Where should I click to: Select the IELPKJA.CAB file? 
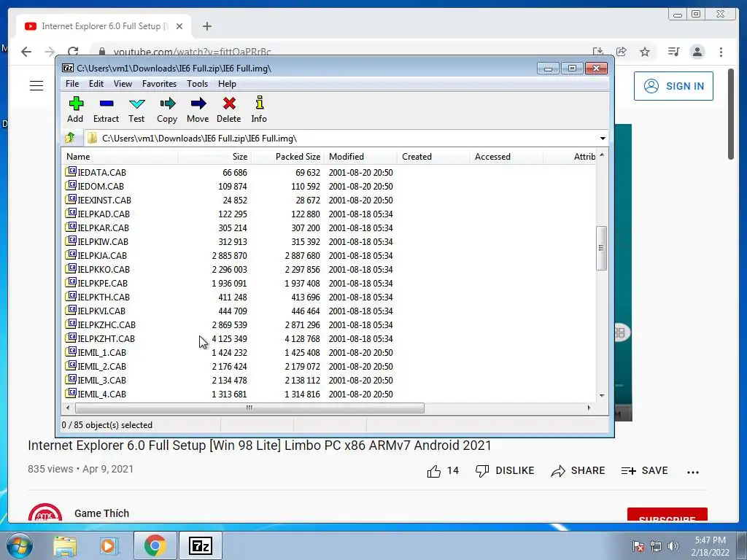(96, 255)
